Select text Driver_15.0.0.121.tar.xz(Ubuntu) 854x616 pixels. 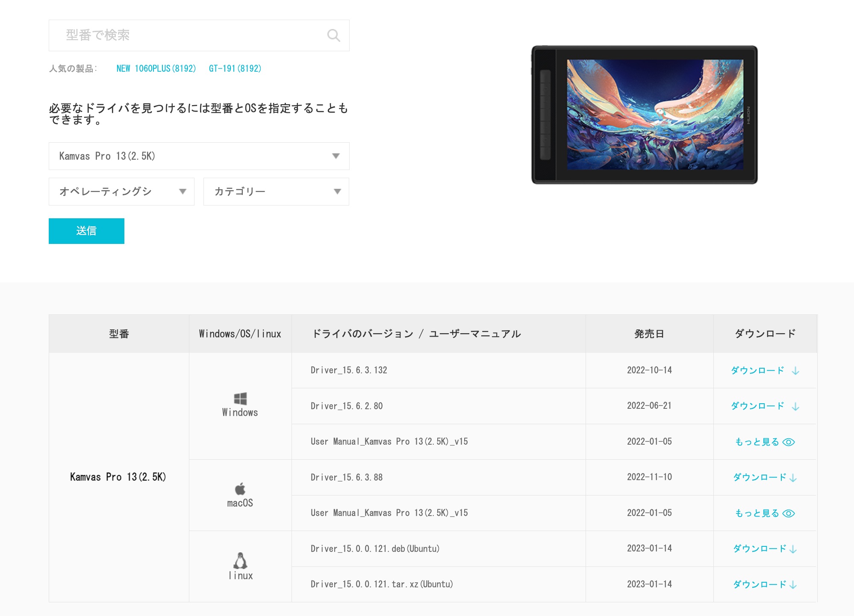click(382, 584)
